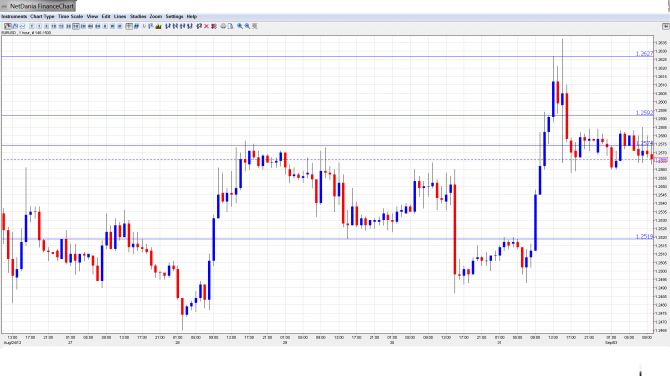Add a study with red-green histogram icon

[x=159, y=26]
